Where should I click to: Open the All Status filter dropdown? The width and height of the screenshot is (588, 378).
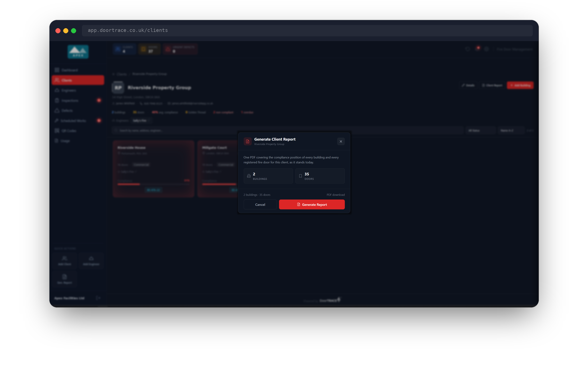coord(481,131)
